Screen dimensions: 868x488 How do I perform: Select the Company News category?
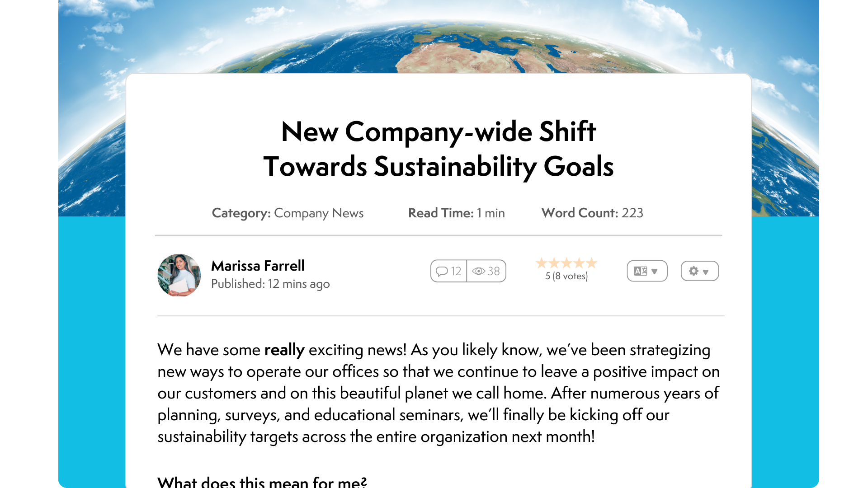point(319,213)
